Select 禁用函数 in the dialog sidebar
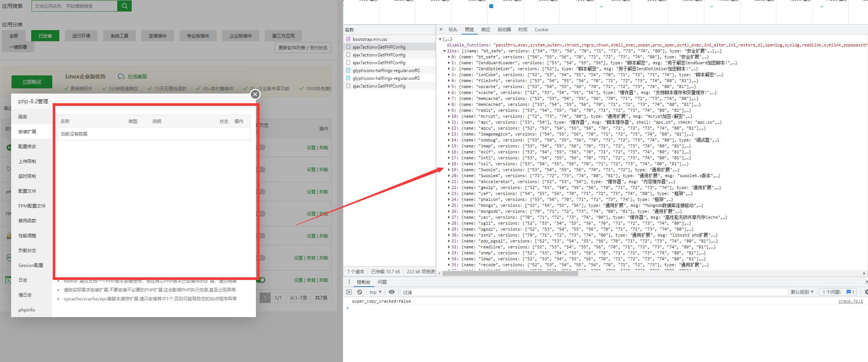The width and height of the screenshot is (868, 362). (32, 221)
